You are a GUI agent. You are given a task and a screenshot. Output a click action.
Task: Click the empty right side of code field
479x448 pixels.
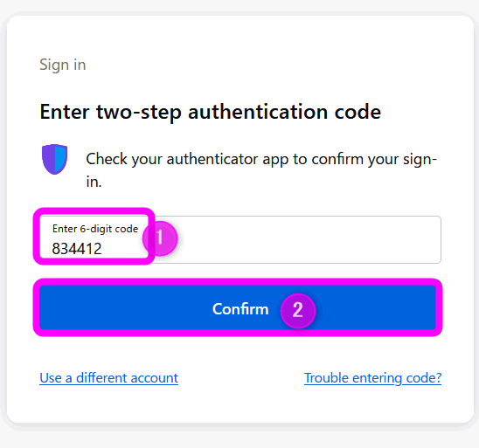[x=309, y=239]
